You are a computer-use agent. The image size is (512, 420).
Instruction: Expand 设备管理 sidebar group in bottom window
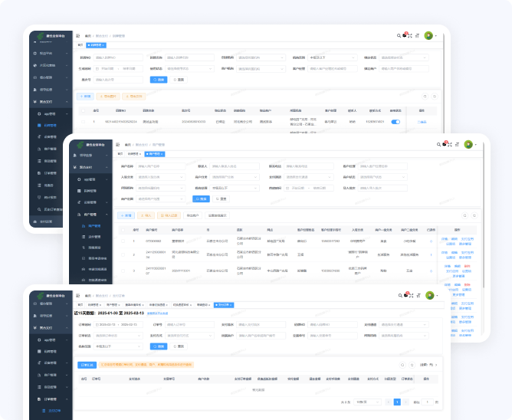click(x=51, y=363)
